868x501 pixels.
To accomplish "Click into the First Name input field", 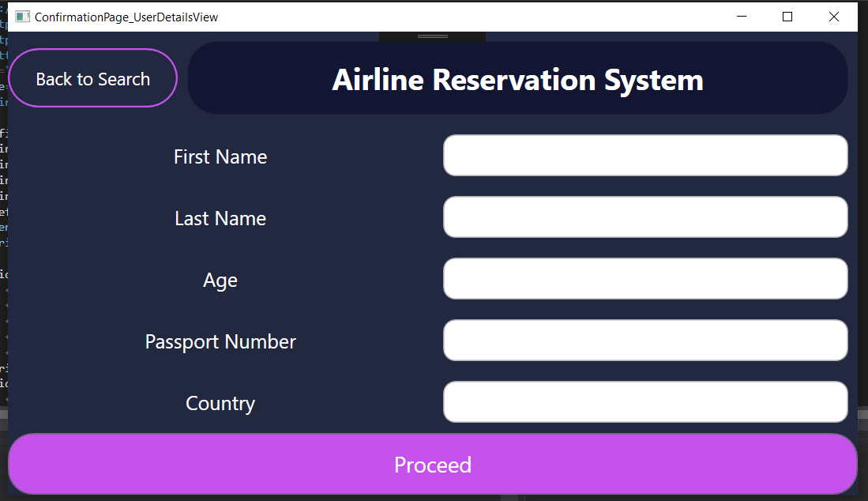I will click(x=644, y=155).
